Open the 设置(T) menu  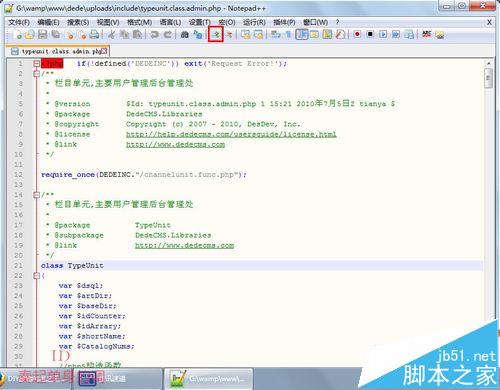[200, 22]
